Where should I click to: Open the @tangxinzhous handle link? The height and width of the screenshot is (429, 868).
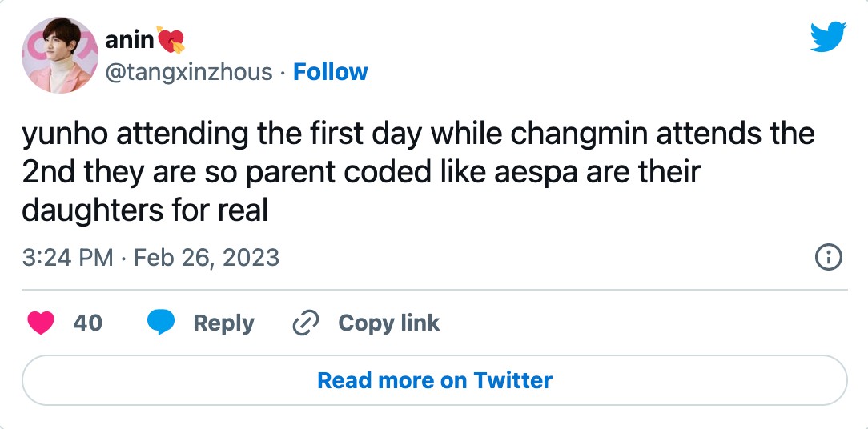click(x=189, y=72)
